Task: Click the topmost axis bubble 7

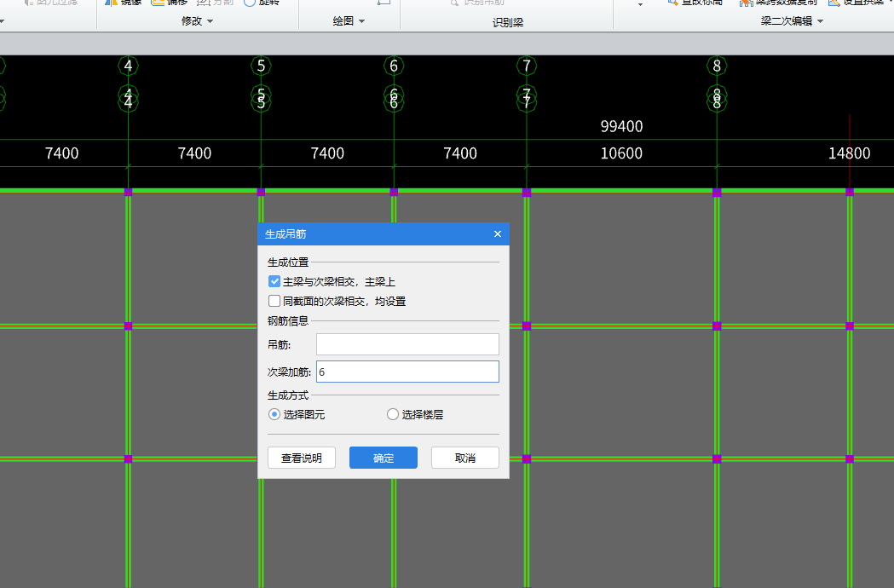Action: [x=527, y=66]
